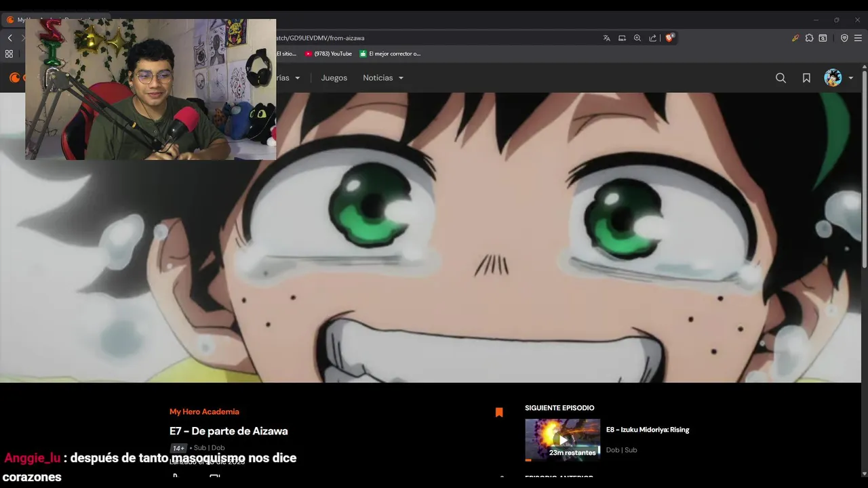This screenshot has width=868, height=488.
Task: Toggle the orange watchlist bookmark for the episode
Action: (x=499, y=412)
